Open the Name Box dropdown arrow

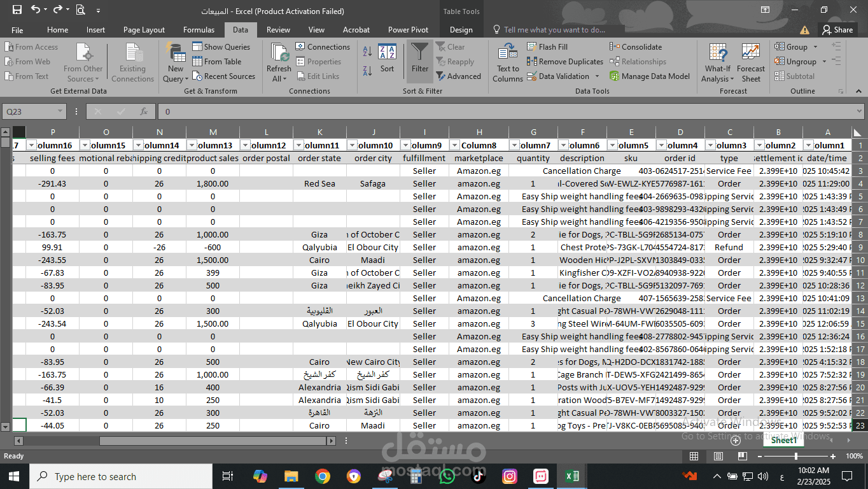tap(60, 111)
